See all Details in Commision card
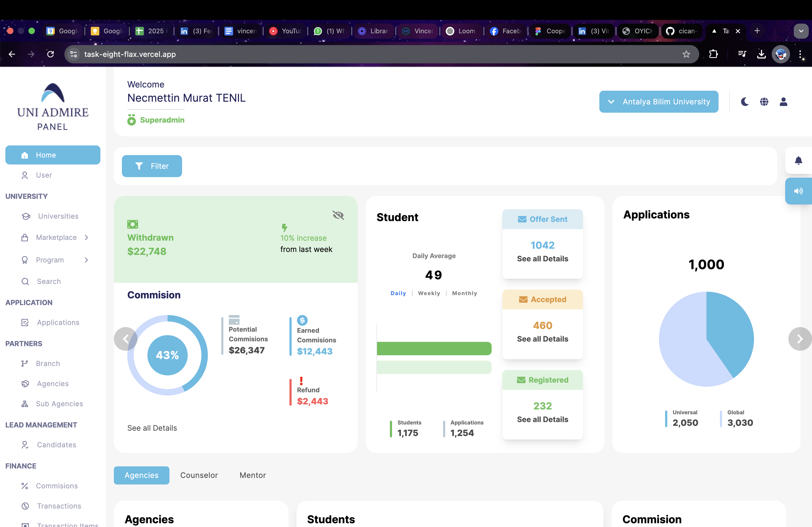Image resolution: width=812 pixels, height=527 pixels. [152, 428]
